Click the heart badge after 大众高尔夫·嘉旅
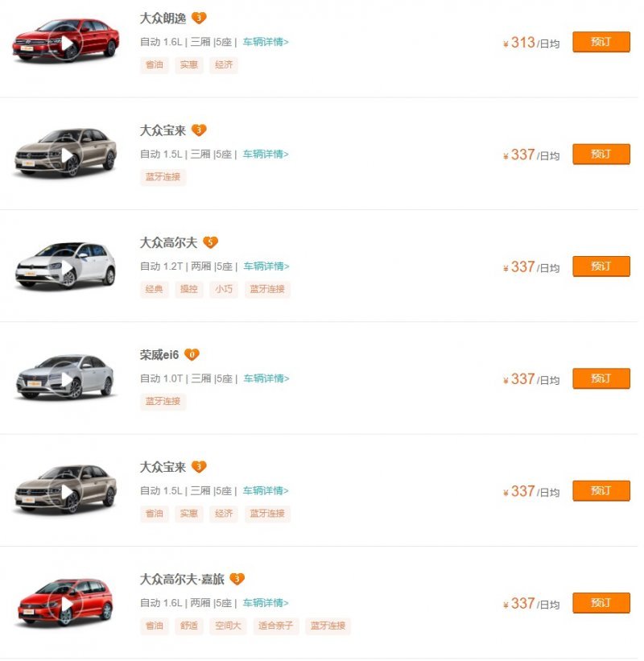 coord(237,579)
